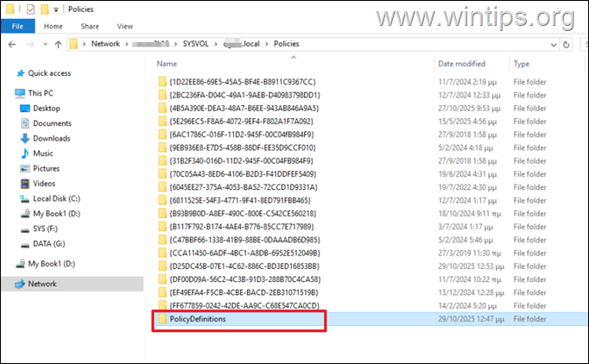Refresh the current folder view

566,45
